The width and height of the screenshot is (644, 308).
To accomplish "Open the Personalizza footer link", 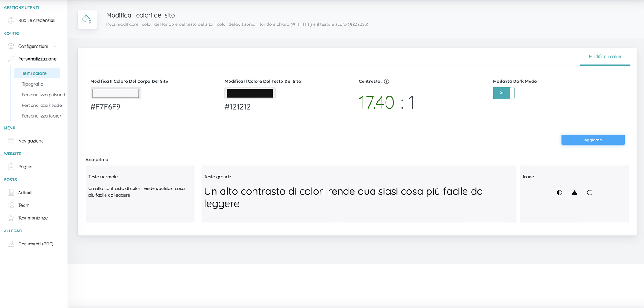I will coord(42,116).
